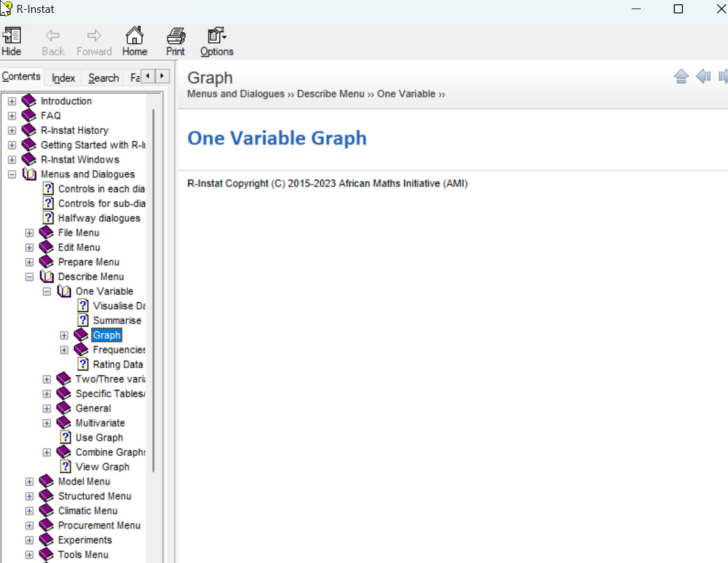
Task: Open the partially hidden Fa… tab
Action: 134,78
